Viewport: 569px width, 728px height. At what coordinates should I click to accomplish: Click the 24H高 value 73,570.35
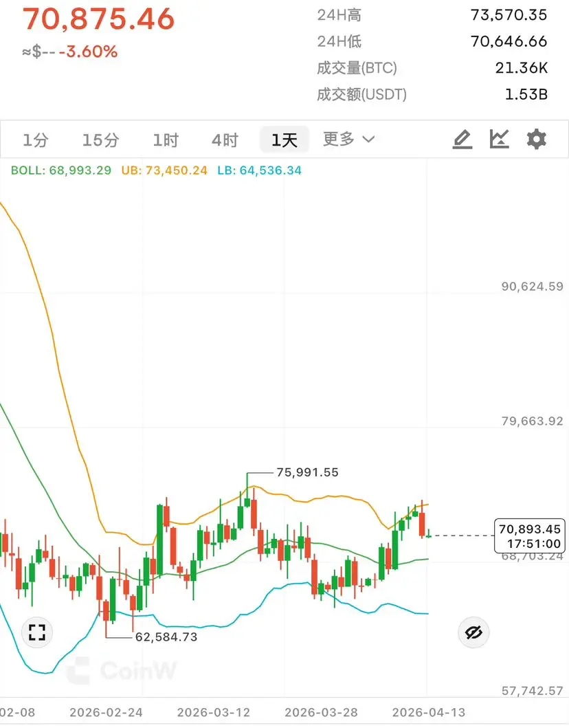click(509, 15)
